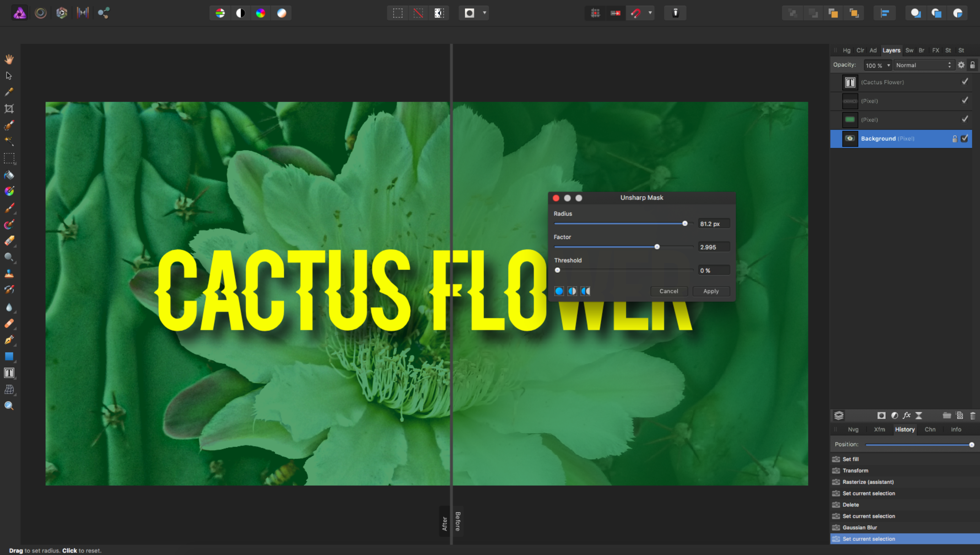
Task: Switch to the Hg histogram tab
Action: click(847, 50)
